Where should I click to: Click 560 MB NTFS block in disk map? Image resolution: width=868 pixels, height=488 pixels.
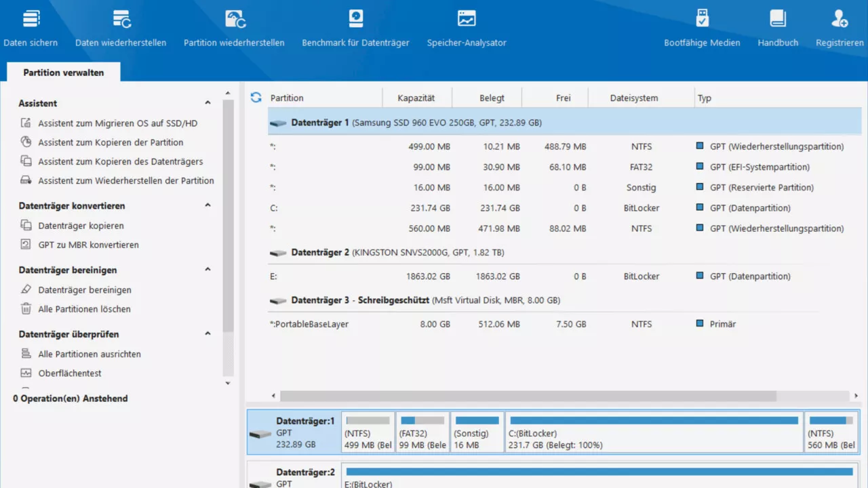coord(831,432)
